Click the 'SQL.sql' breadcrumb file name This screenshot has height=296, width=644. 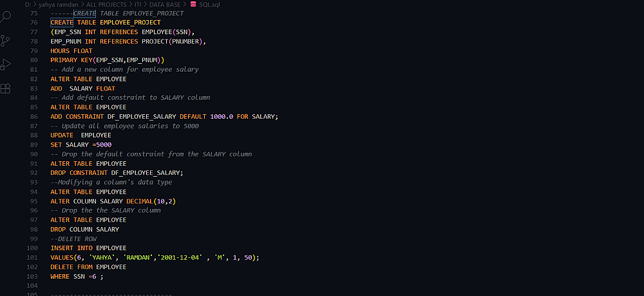(209, 4)
